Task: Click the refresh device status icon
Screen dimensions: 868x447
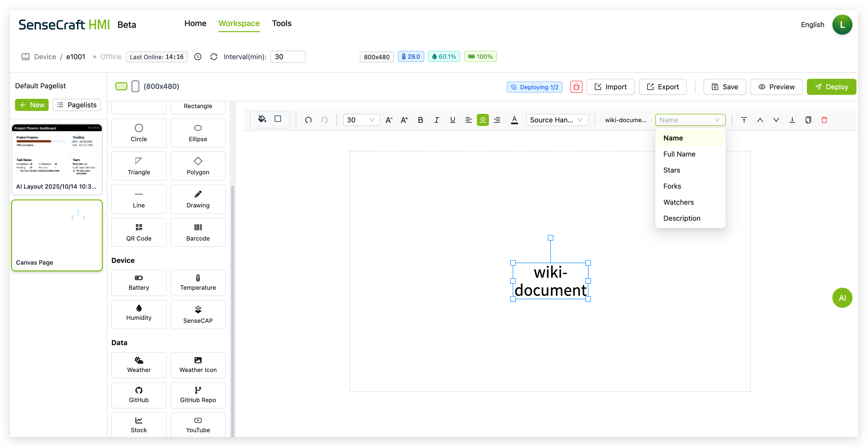Action: (214, 57)
